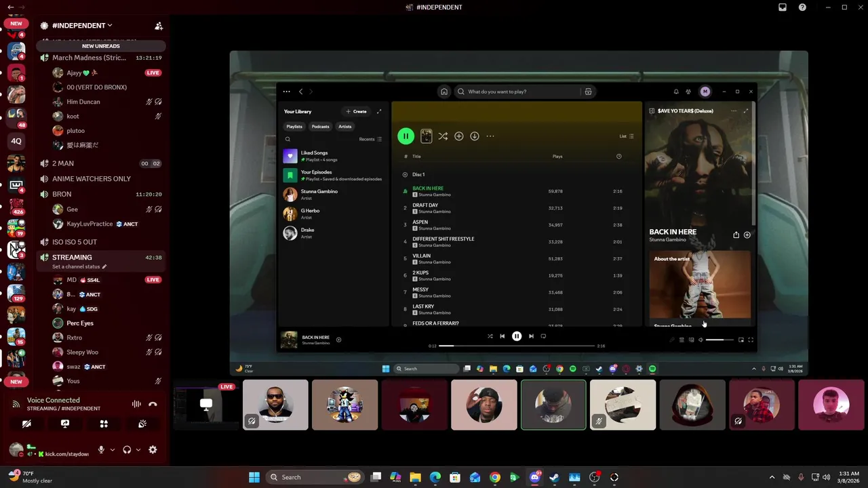Screen dimensions: 868x488
Task: Adjust the Spotify volume slider
Action: tap(719, 340)
